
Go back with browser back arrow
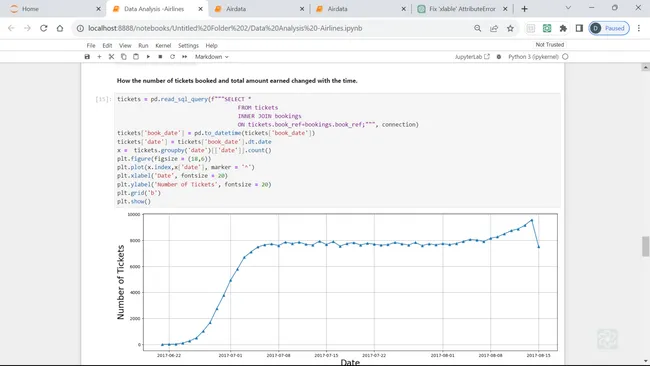pyautogui.click(x=11, y=28)
